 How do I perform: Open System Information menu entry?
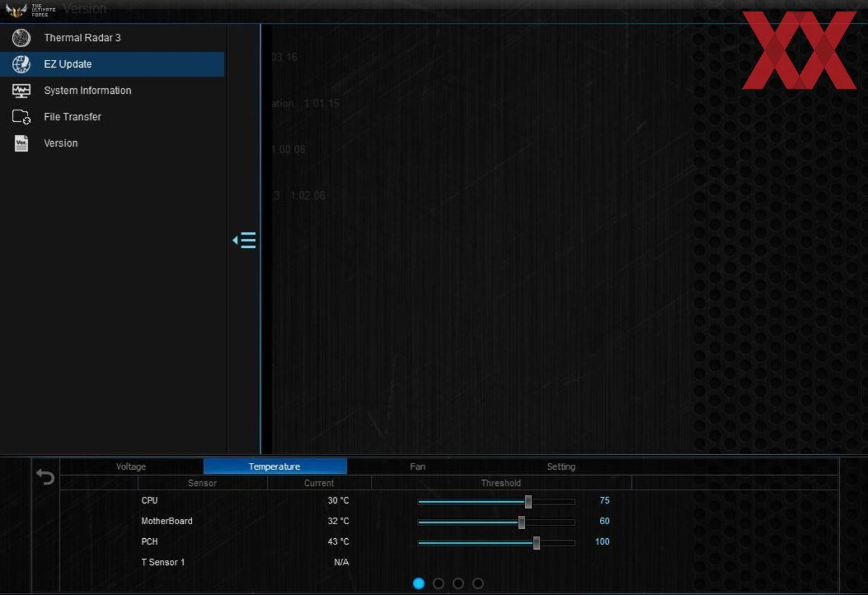coord(112,91)
